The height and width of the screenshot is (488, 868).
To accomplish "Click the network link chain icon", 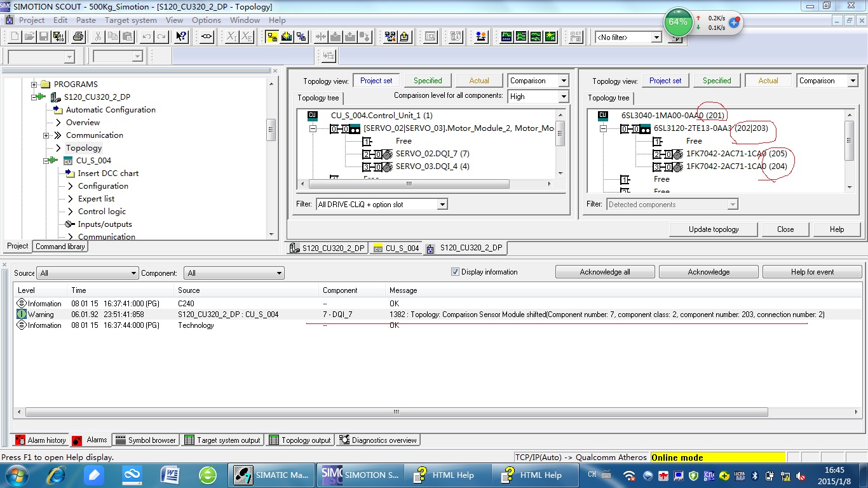I will [207, 37].
